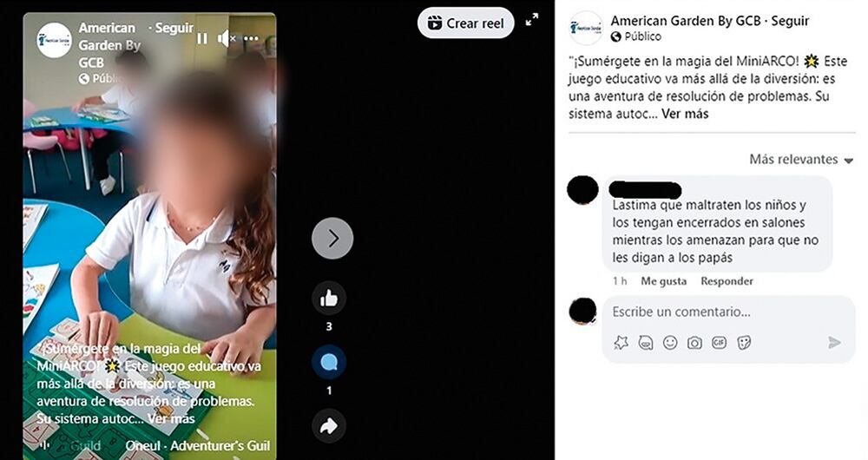This screenshot has height=460, width=868.
Task: Open comments with the speech bubble icon
Action: 329,363
